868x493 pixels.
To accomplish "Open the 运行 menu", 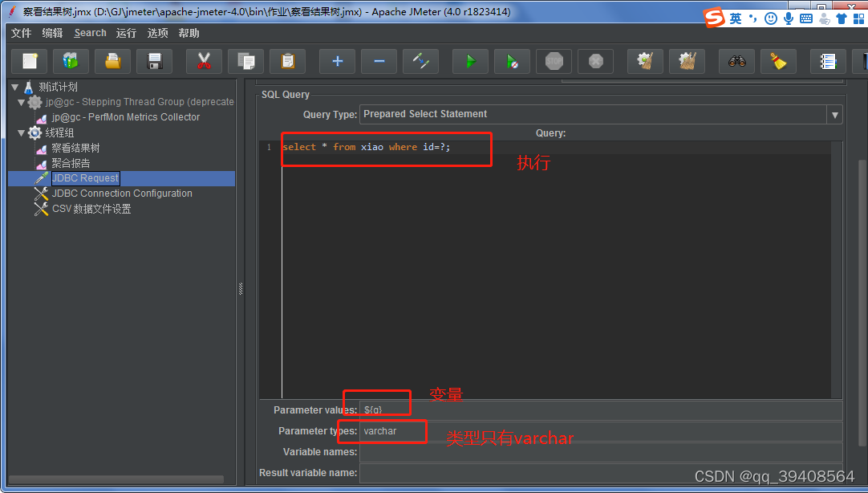I will [126, 33].
